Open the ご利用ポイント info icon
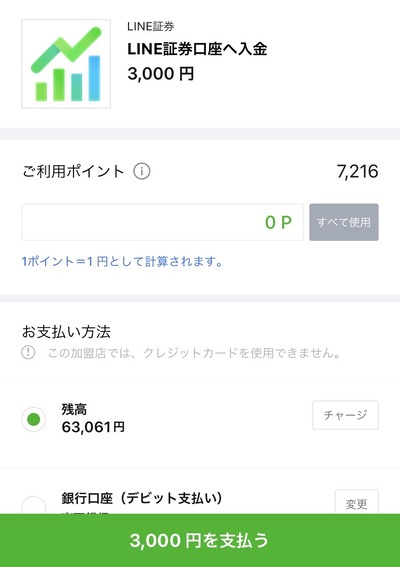400x567 pixels. [x=142, y=171]
